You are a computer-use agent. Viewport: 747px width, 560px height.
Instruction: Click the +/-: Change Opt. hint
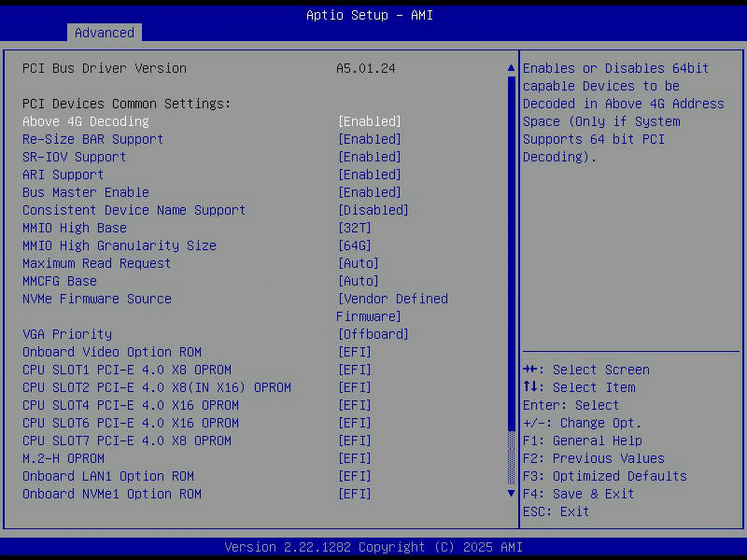pos(582,423)
